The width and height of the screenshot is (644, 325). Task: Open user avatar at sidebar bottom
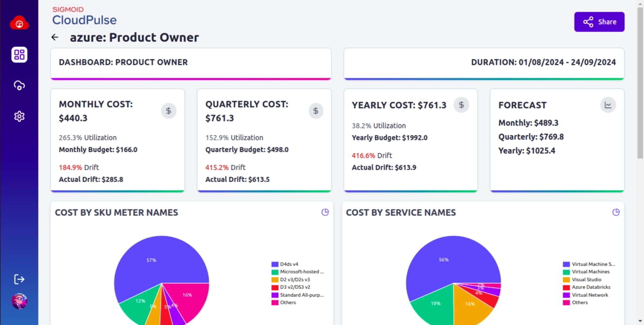[19, 301]
